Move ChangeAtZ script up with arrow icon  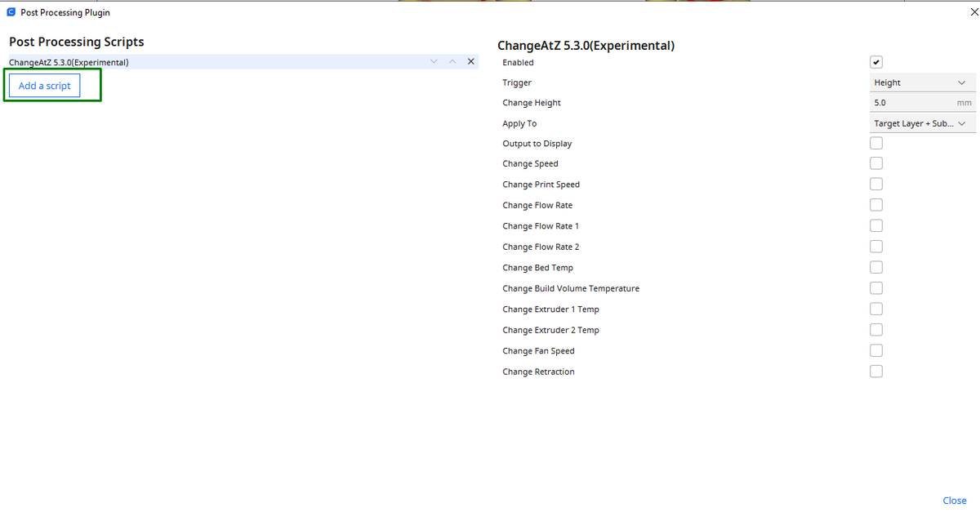click(452, 62)
